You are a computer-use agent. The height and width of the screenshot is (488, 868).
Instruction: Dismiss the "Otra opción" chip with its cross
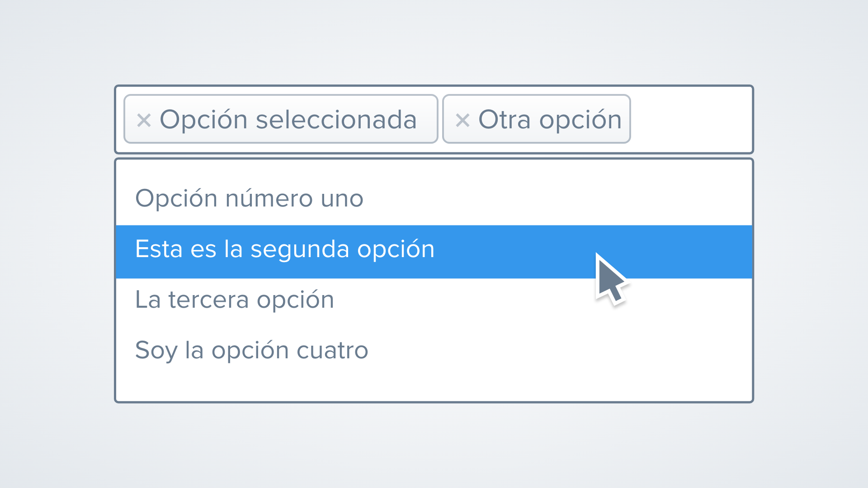pos(462,120)
